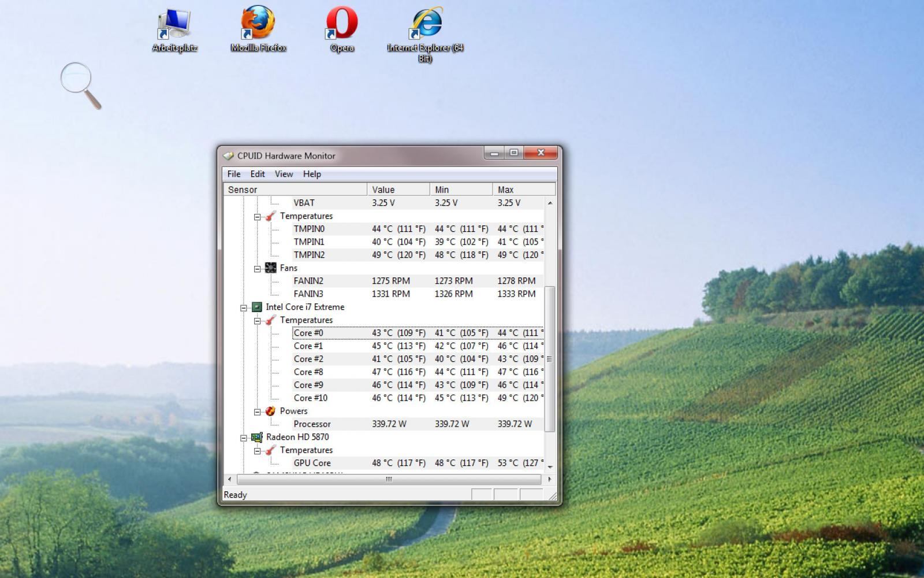Click the vertical scrollbar thumb
The height and width of the screenshot is (578, 924).
pos(550,359)
